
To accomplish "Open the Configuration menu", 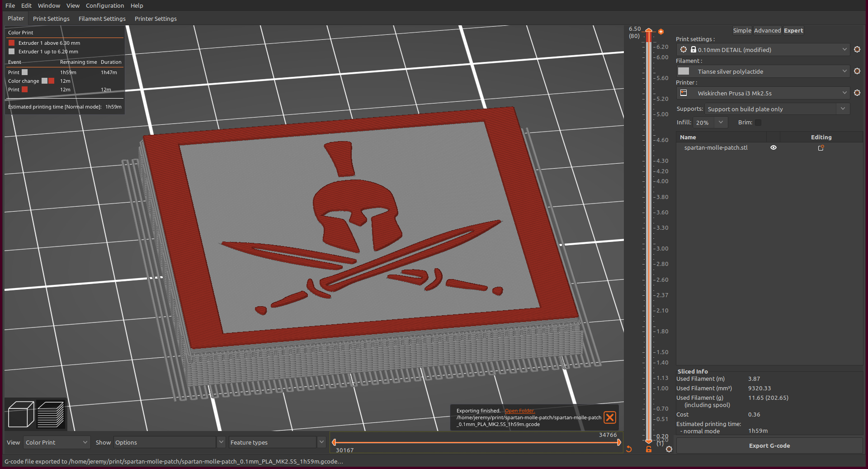I will tap(105, 5).
